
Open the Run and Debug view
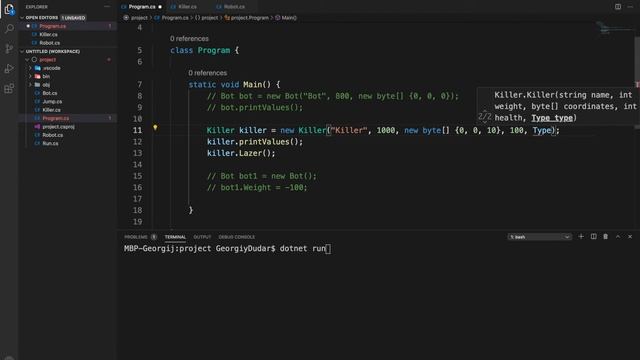[9, 69]
